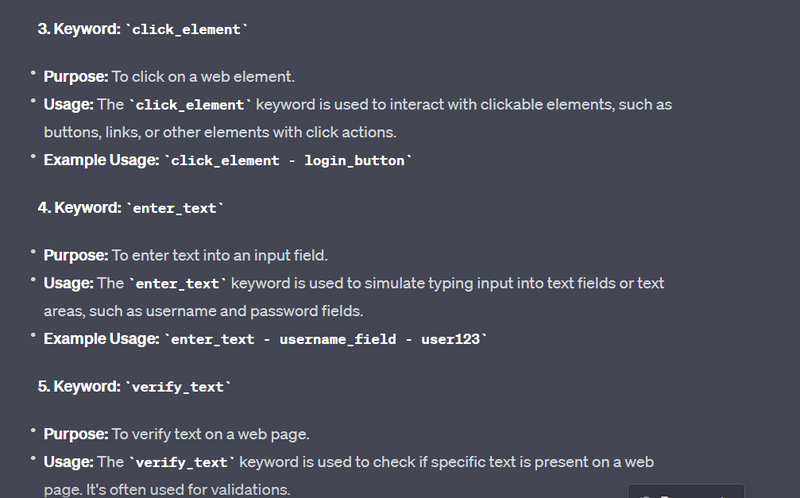Click 'Purpose: To verify text on a web page'
Viewport: 800px width, 498px height.
click(176, 434)
